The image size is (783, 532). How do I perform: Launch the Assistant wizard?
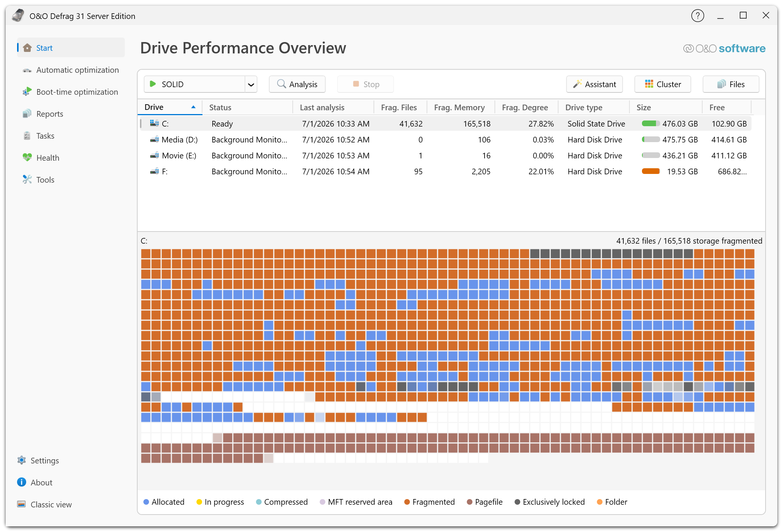pos(594,84)
